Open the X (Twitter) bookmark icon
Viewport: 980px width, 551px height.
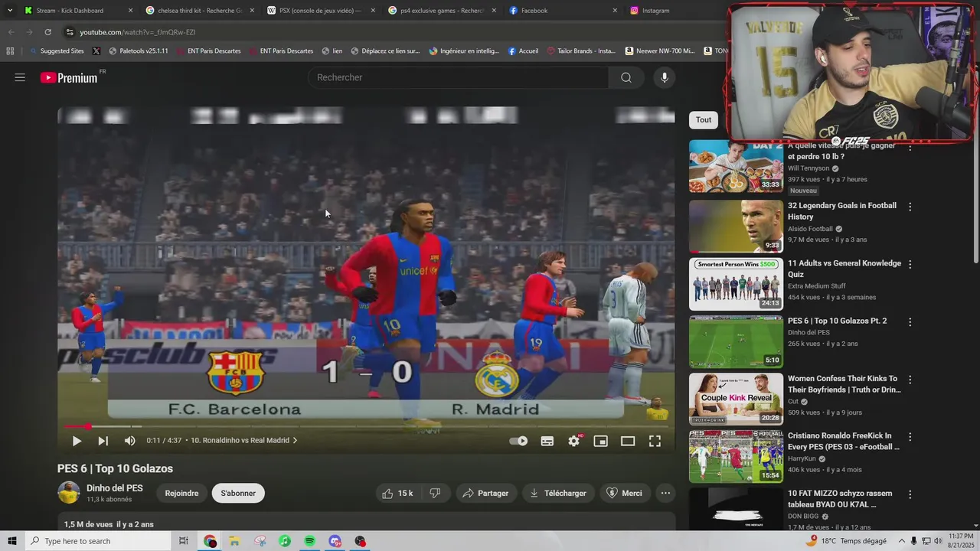[x=96, y=51]
